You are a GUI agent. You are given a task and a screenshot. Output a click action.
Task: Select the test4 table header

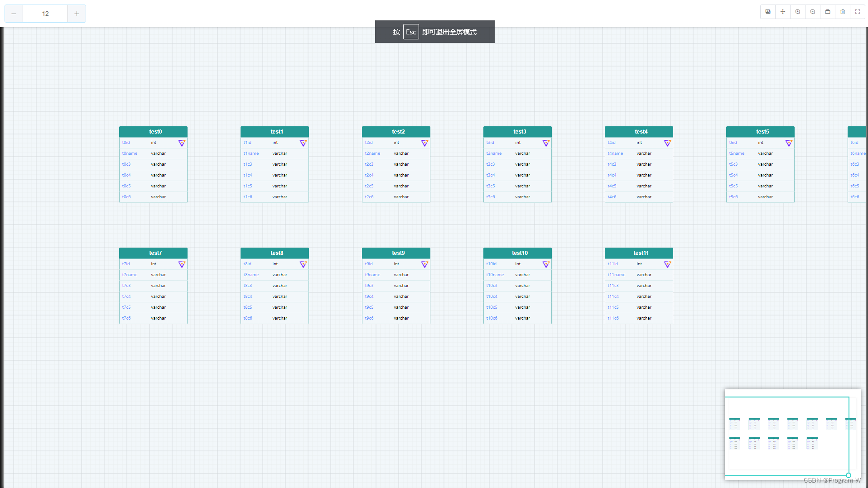click(639, 132)
